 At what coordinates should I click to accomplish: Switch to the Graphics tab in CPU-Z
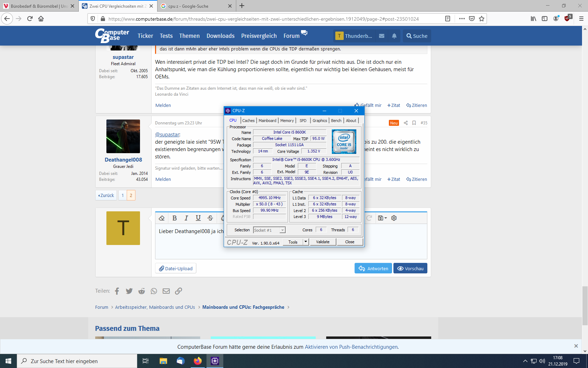coord(320,121)
